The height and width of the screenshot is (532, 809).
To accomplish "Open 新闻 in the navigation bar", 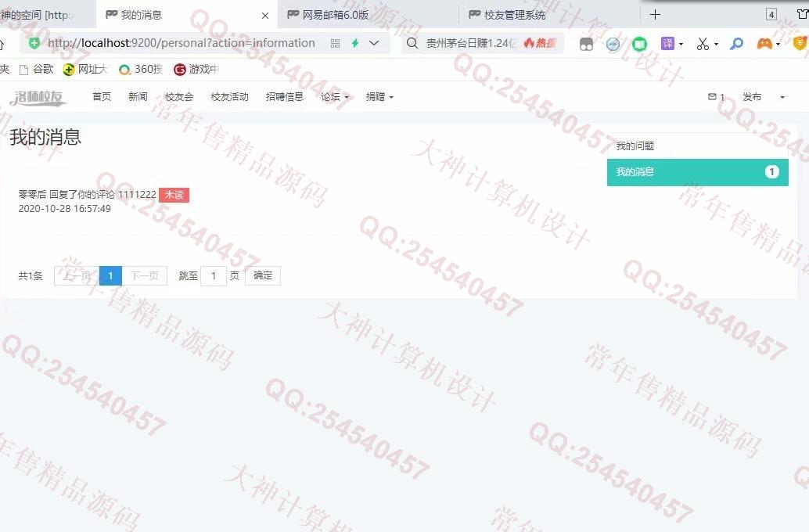I will (x=138, y=96).
